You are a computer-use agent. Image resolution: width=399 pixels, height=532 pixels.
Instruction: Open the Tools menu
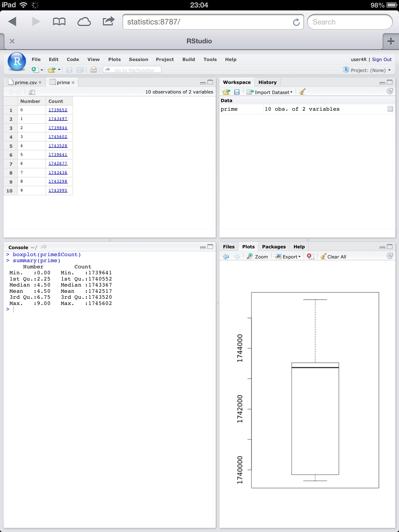210,59
